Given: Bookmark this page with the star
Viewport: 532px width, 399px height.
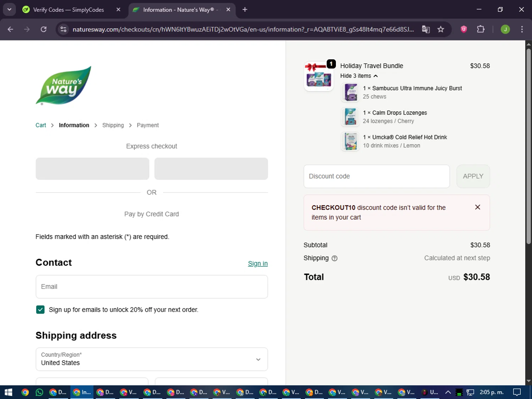Looking at the screenshot, I should pos(441,29).
